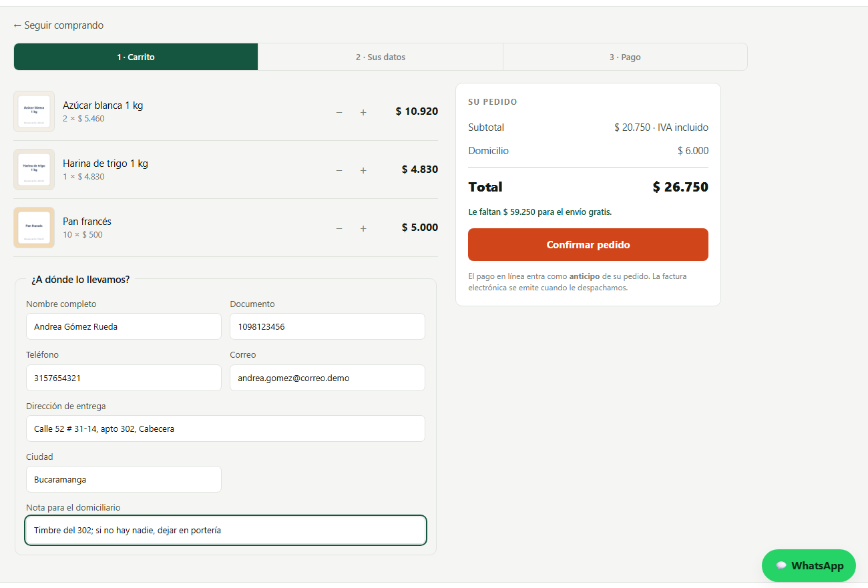Image resolution: width=868 pixels, height=588 pixels.
Task: Select the $ 5.000 line price
Action: (420, 228)
